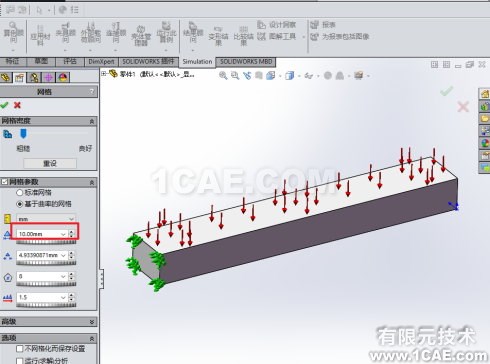Click Zoom to Area magnifier icon
Viewport: 490px width, 364px height.
tap(235, 76)
